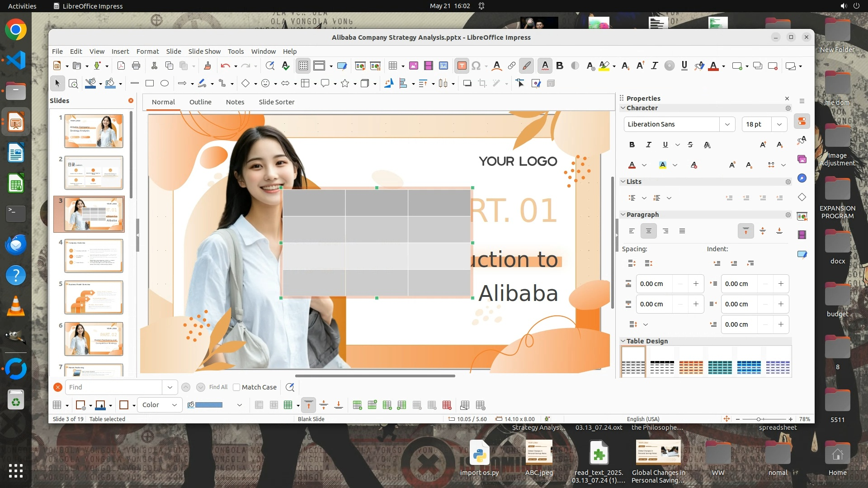The width and height of the screenshot is (868, 488).
Task: Click the Print toolbar icon
Action: 136,66
